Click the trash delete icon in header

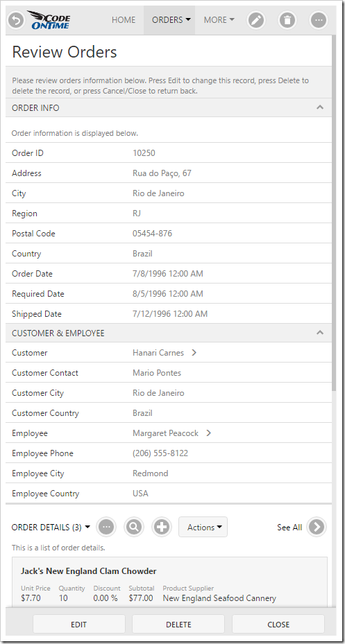tap(287, 19)
